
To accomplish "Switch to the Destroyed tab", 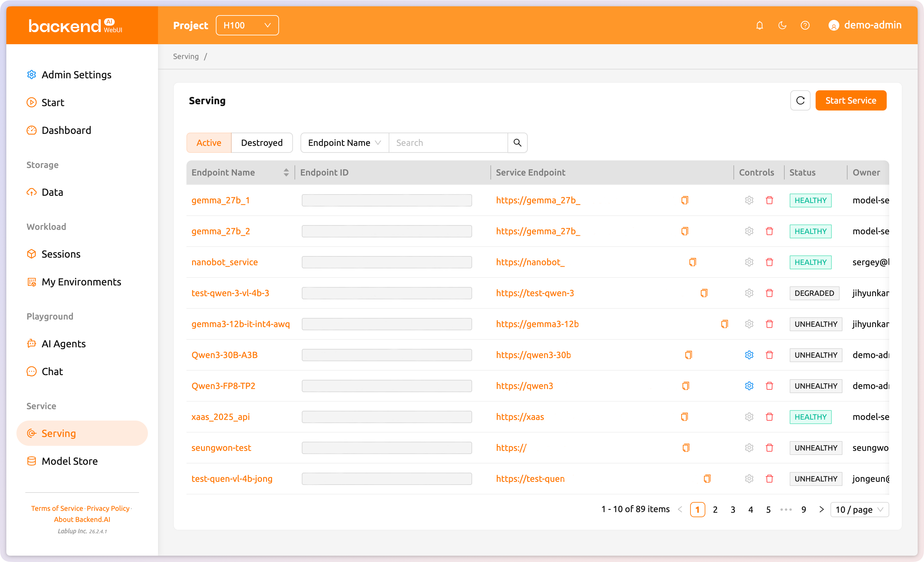I will click(x=262, y=143).
